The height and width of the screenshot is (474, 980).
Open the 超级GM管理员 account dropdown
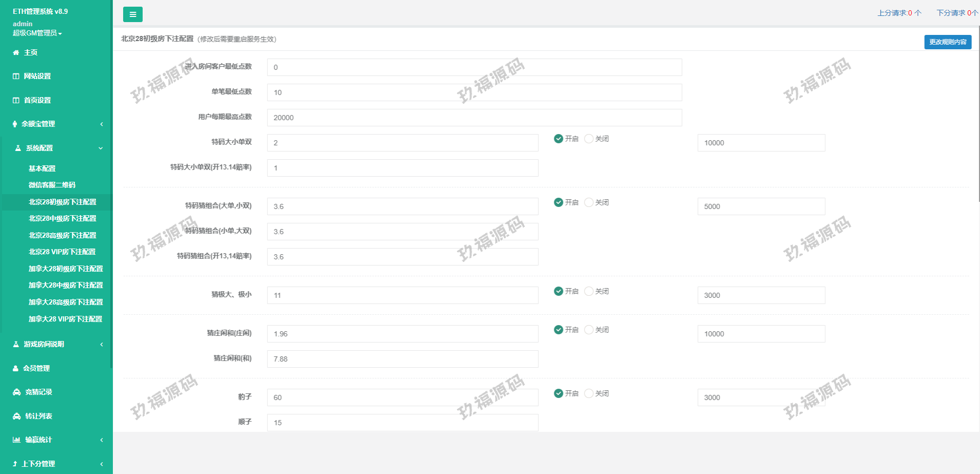[x=37, y=33]
